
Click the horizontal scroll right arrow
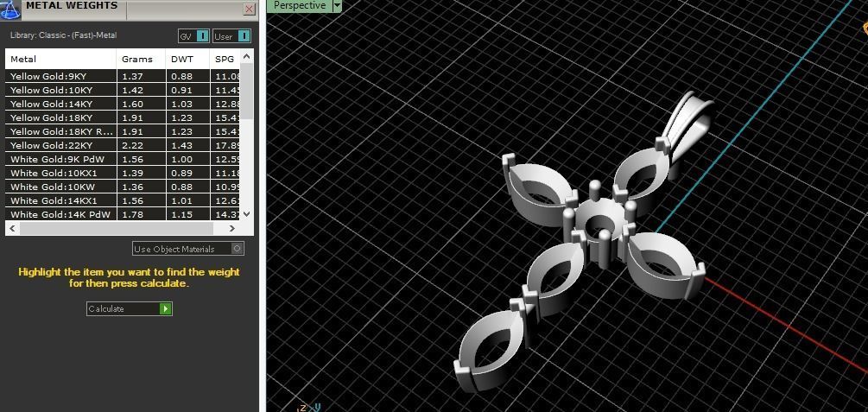[232, 228]
